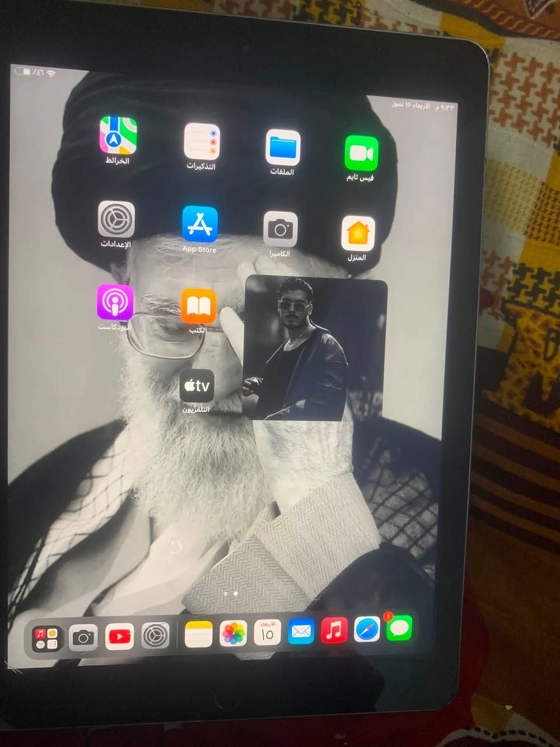The image size is (560, 747).
Task: Open Messages from the dock
Action: (400, 629)
